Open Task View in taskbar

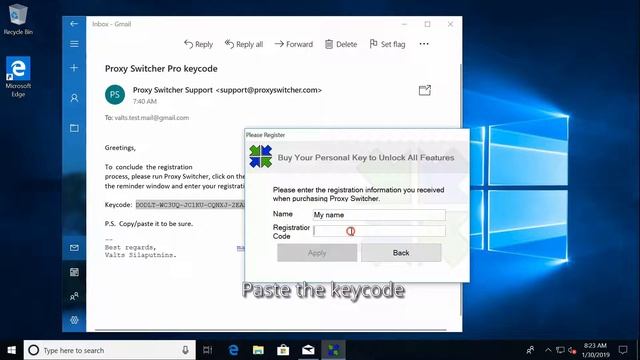208,350
